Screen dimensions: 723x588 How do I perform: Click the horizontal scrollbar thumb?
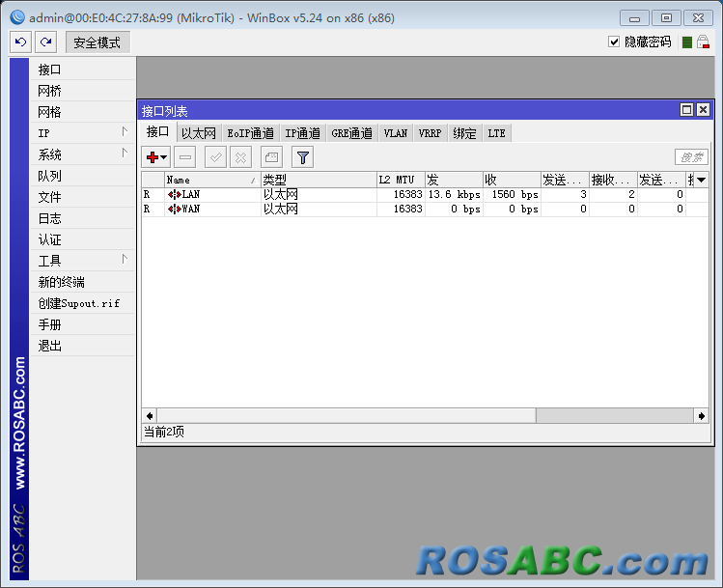point(347,416)
